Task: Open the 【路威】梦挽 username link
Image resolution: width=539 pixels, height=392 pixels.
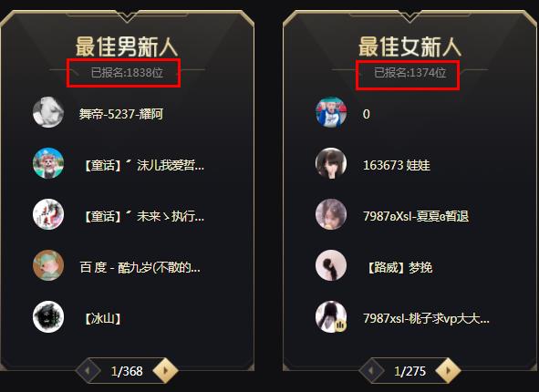Action: 398,267
